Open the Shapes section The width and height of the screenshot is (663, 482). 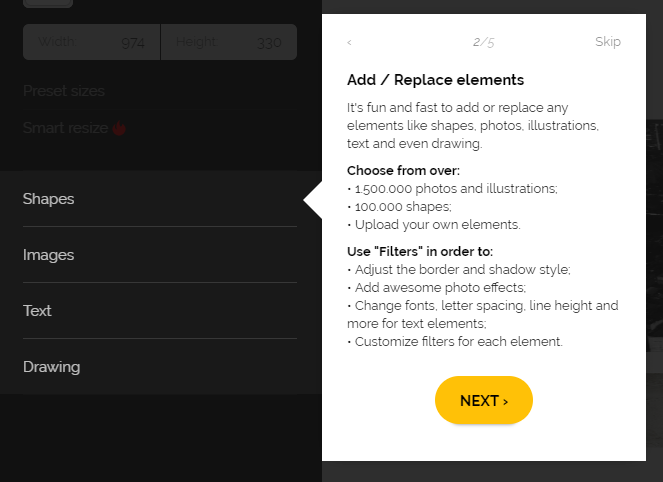pos(160,199)
